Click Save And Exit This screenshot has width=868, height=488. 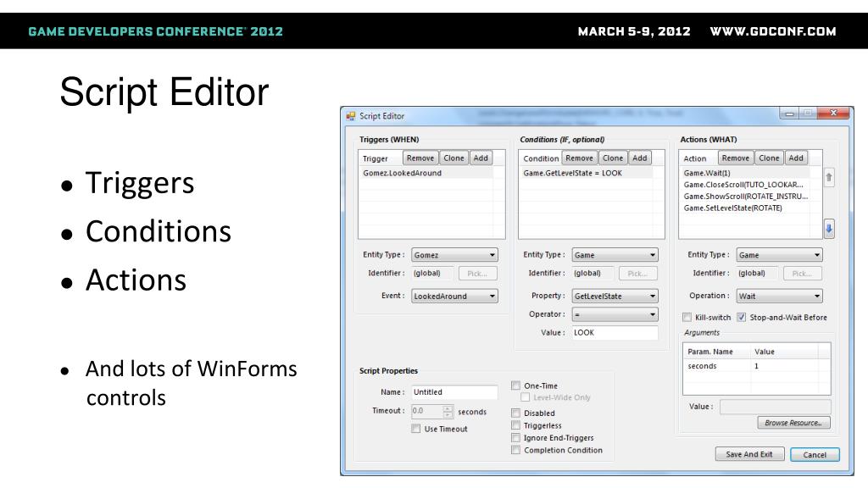[x=749, y=454]
